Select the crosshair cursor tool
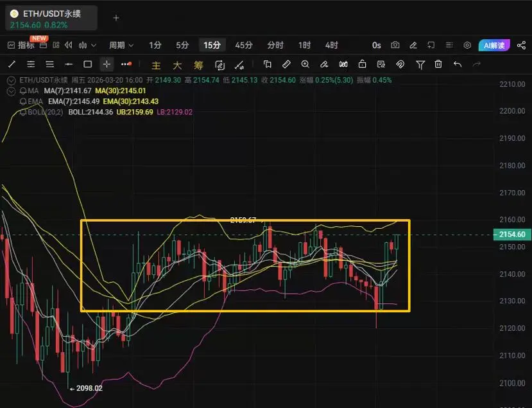 point(107,64)
